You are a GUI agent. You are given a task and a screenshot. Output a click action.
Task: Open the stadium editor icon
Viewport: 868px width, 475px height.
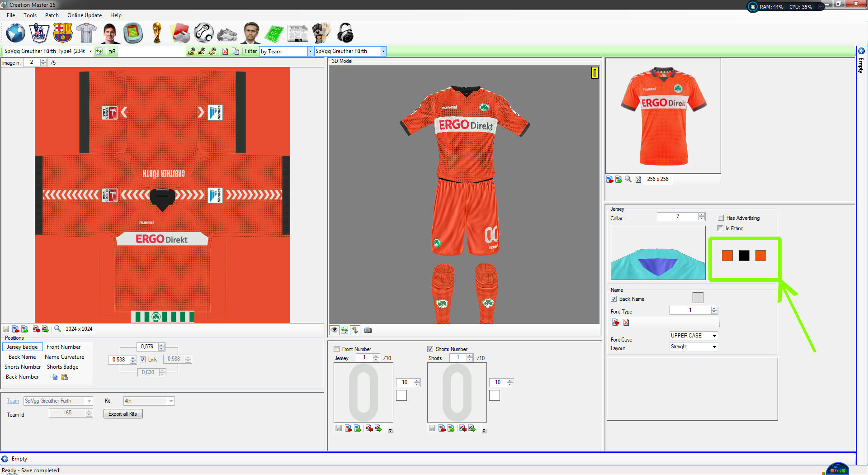133,33
